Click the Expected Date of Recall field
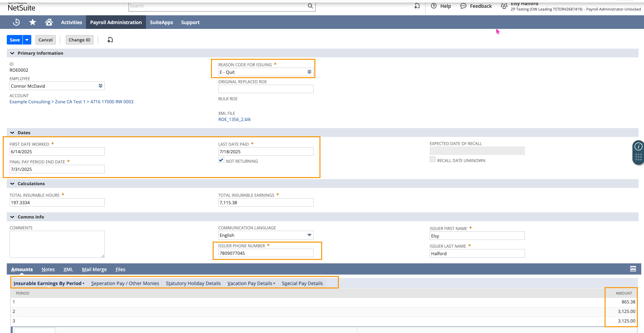 click(x=477, y=151)
